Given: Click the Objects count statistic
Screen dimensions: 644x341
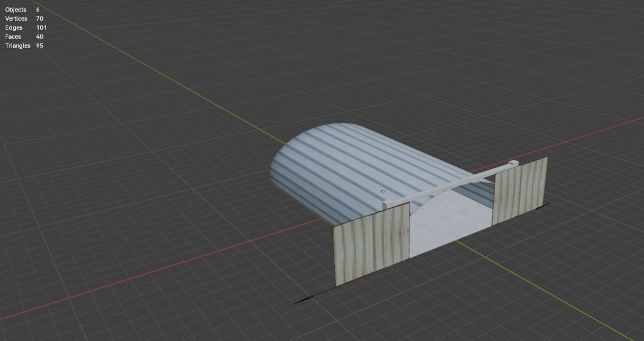Looking at the screenshot, I should pyautogui.click(x=22, y=10).
